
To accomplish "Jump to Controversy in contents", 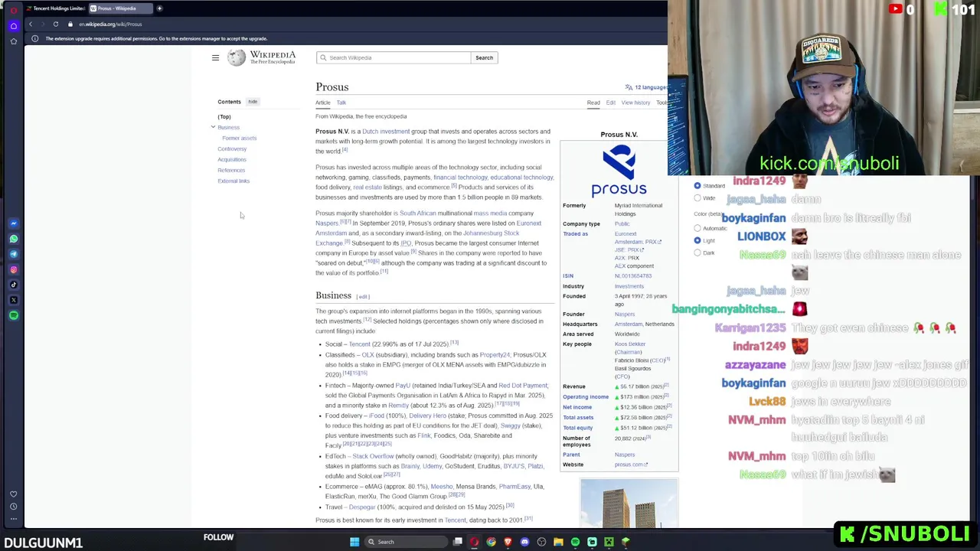I will pyautogui.click(x=232, y=148).
